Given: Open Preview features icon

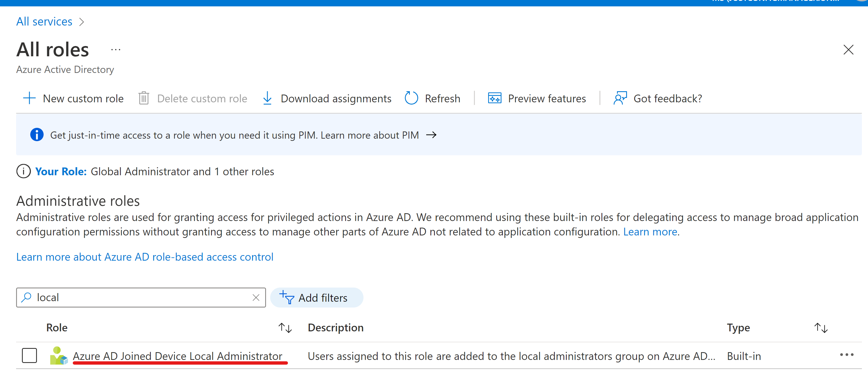Looking at the screenshot, I should coord(494,98).
